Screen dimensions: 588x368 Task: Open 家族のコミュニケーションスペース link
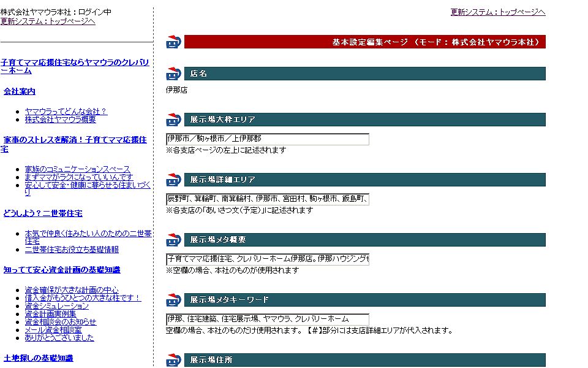pos(77,169)
